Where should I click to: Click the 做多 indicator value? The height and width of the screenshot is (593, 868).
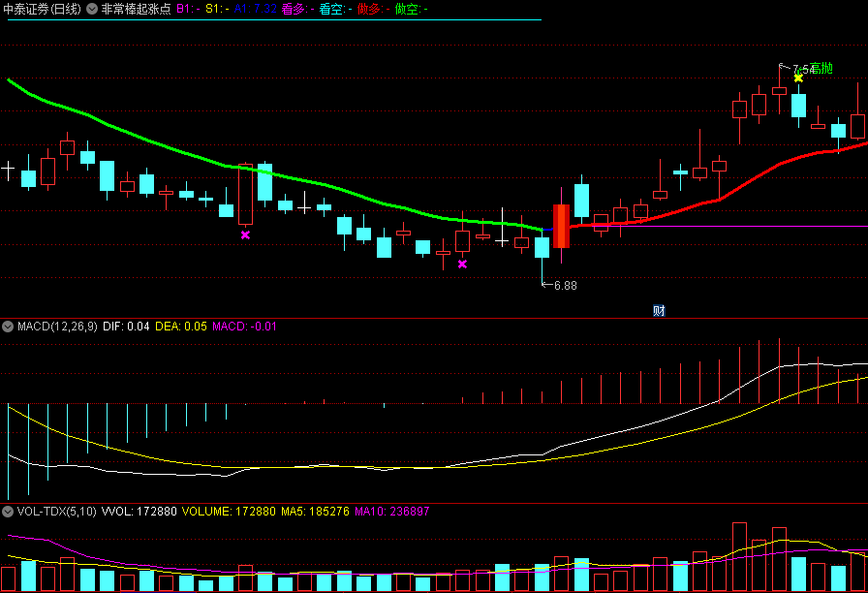pyautogui.click(x=374, y=9)
